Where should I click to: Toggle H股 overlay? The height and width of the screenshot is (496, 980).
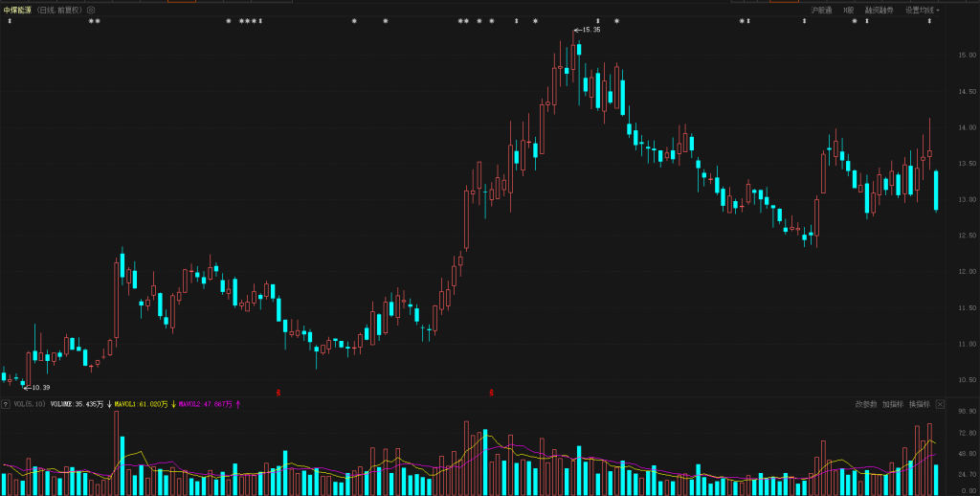848,10
